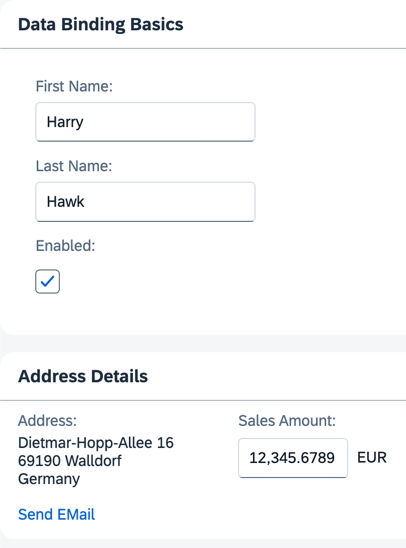The height and width of the screenshot is (548, 406).
Task: Click the EUR currency unit text
Action: click(x=372, y=457)
